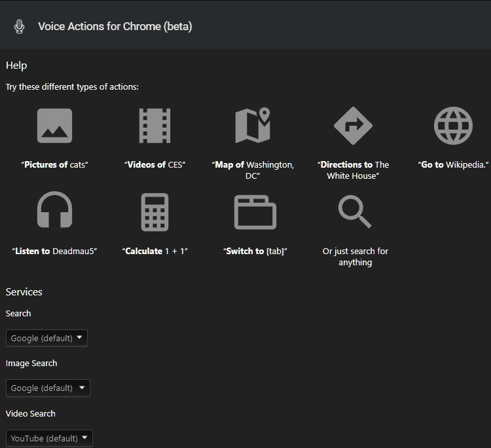Click the "Listen to Deadmau5" example text
The width and height of the screenshot is (491, 448).
[x=54, y=252]
